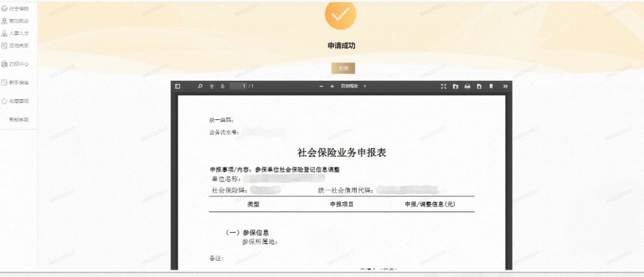Zoom in the PDF with plus
Screen dimensions: 644x277
click(332, 87)
